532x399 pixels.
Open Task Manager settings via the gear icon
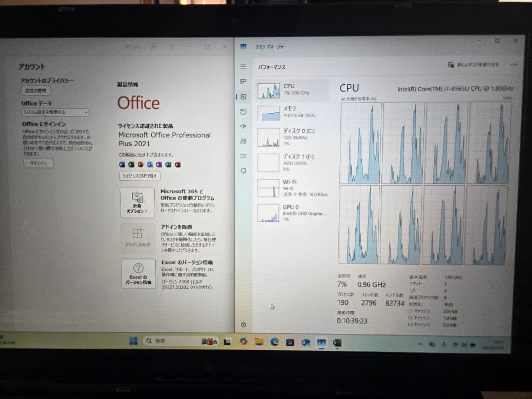pos(243,325)
